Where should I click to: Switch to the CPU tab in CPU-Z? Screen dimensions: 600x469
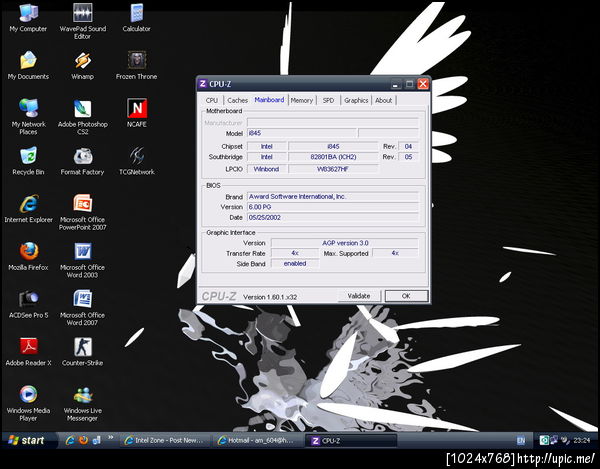212,100
